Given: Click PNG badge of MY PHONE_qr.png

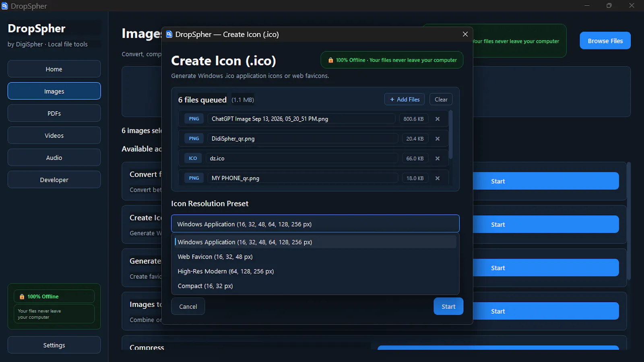Looking at the screenshot, I should coord(194,178).
